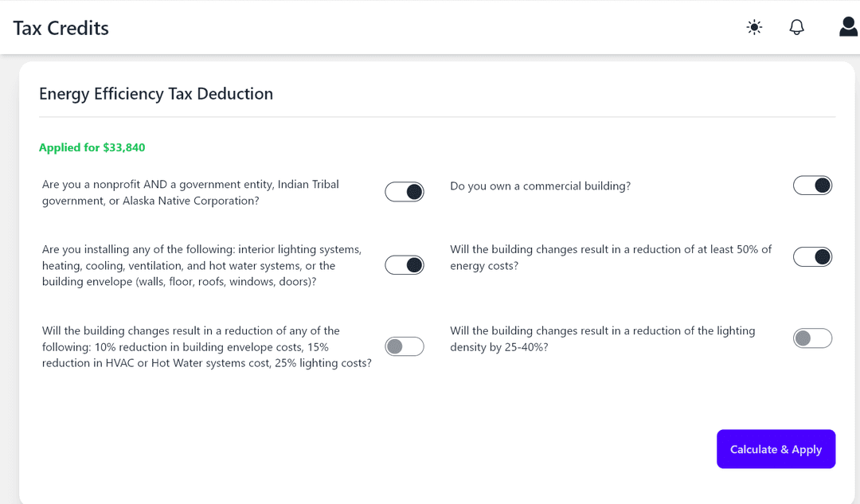
Task: Click the green Applied for $33,840 text
Action: (x=92, y=147)
